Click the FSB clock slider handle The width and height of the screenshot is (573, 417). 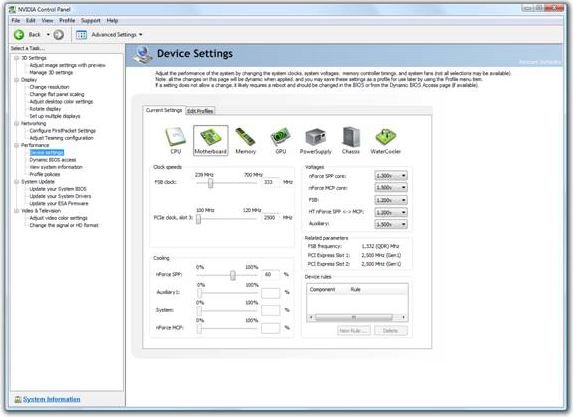pos(210,183)
